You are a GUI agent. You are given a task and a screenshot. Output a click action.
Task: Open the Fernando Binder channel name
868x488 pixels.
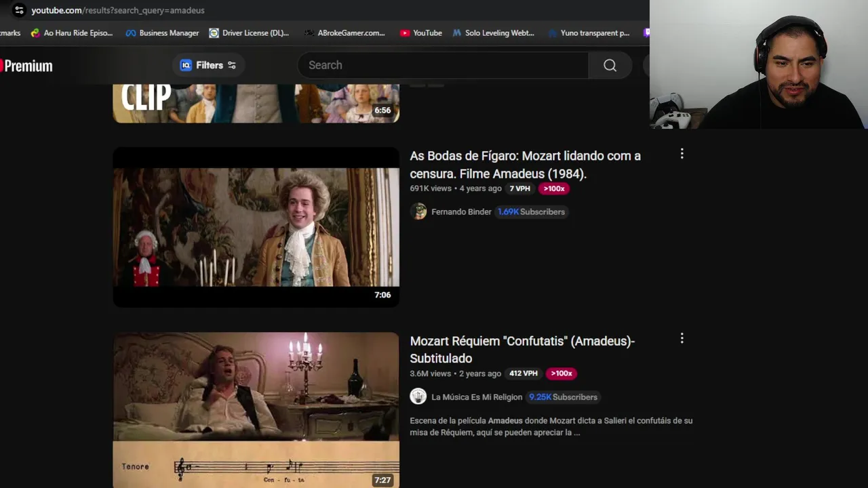461,211
